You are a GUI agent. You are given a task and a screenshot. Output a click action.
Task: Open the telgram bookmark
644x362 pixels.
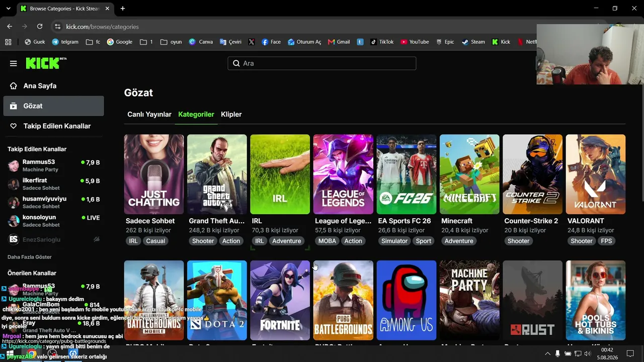coord(65,42)
